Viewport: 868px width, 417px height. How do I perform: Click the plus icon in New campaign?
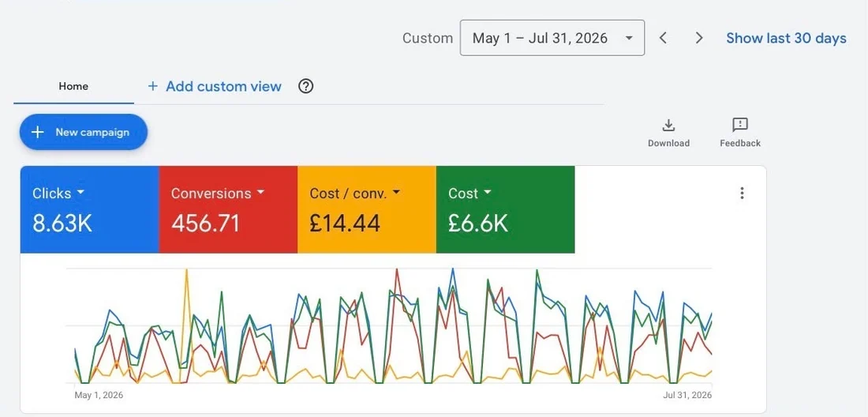coord(37,133)
